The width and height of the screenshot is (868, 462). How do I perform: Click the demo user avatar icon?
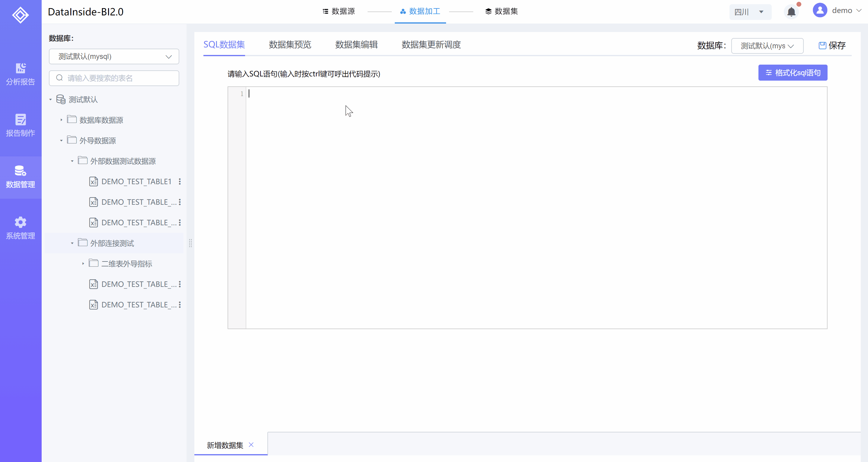pos(820,10)
